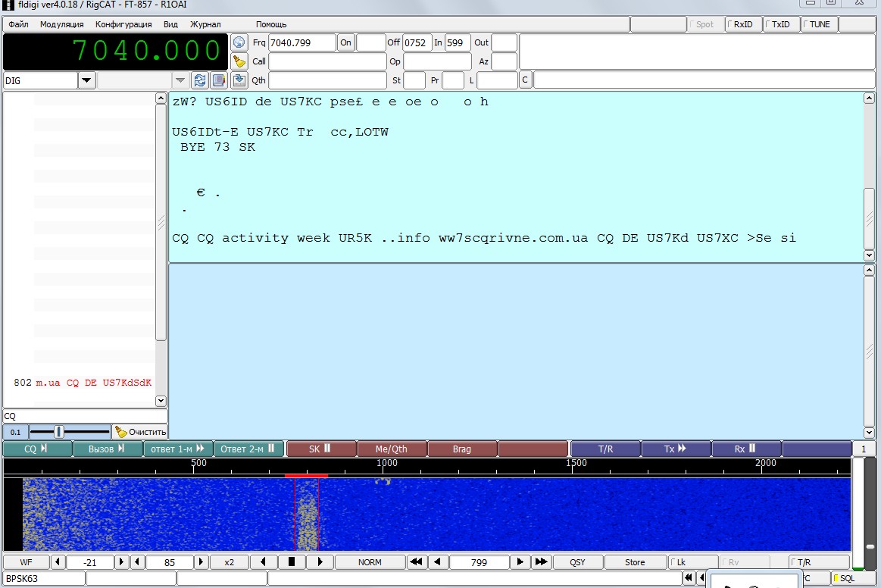Screen dimensions: 881x588
Task: Click into the Call input field
Action: (x=327, y=61)
